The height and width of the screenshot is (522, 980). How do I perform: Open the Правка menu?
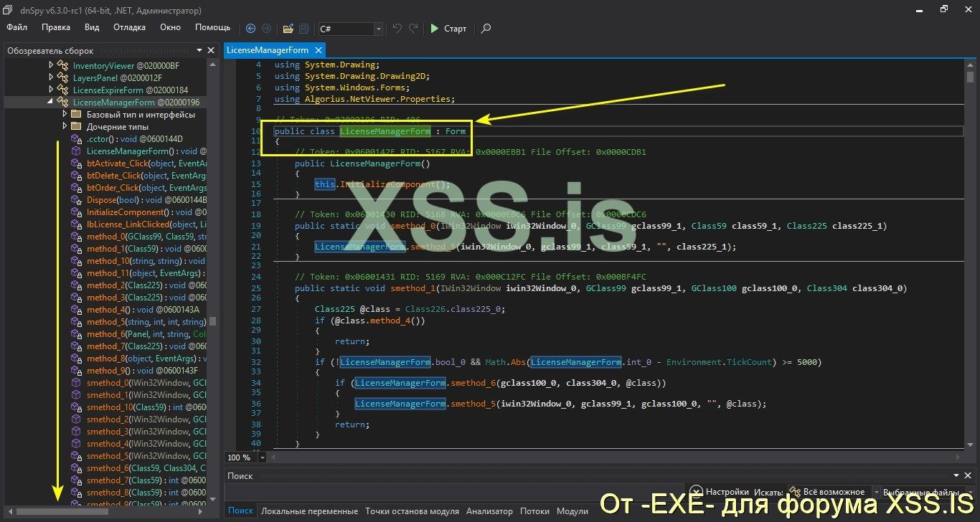click(56, 27)
